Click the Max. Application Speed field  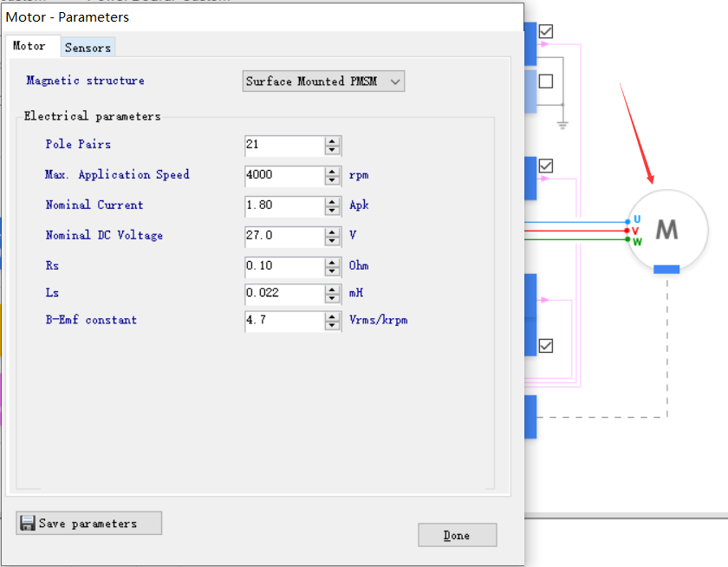(284, 175)
